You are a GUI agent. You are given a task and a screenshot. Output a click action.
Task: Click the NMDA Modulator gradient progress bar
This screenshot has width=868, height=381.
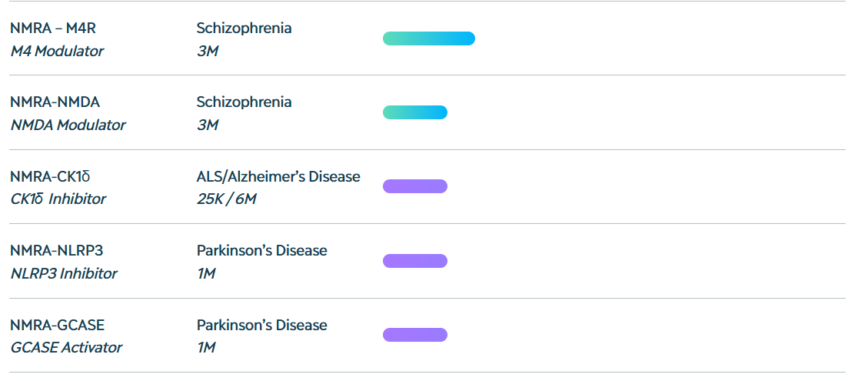point(415,112)
